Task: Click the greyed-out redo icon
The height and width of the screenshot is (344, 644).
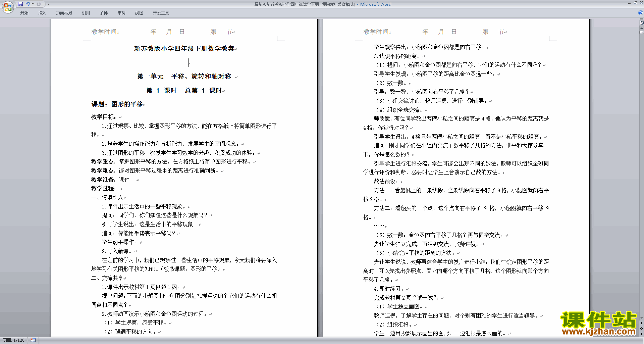Action: (39, 4)
